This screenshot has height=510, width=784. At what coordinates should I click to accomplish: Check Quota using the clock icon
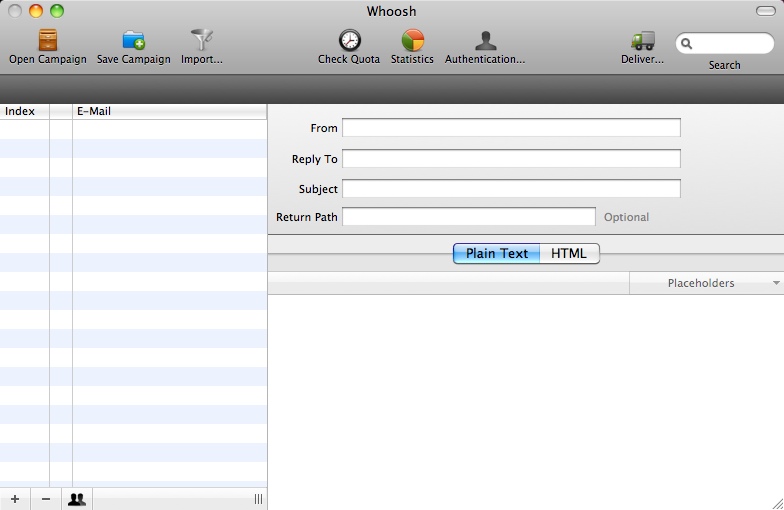349,41
